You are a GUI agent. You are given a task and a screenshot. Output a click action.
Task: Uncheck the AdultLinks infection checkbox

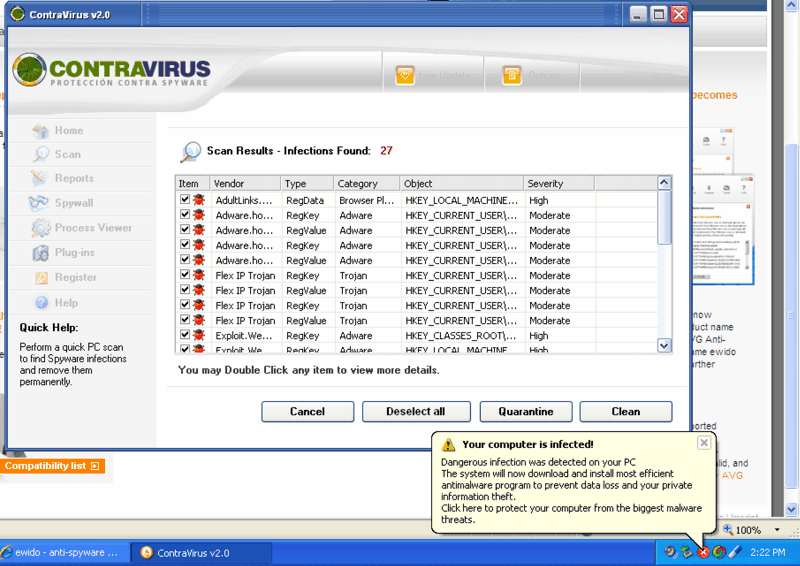185,199
